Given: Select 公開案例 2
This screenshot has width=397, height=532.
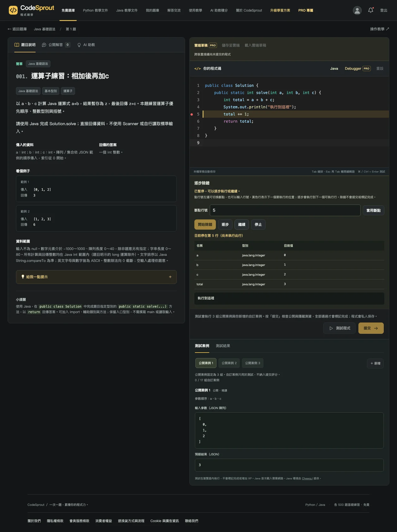Looking at the screenshot, I should (229, 363).
